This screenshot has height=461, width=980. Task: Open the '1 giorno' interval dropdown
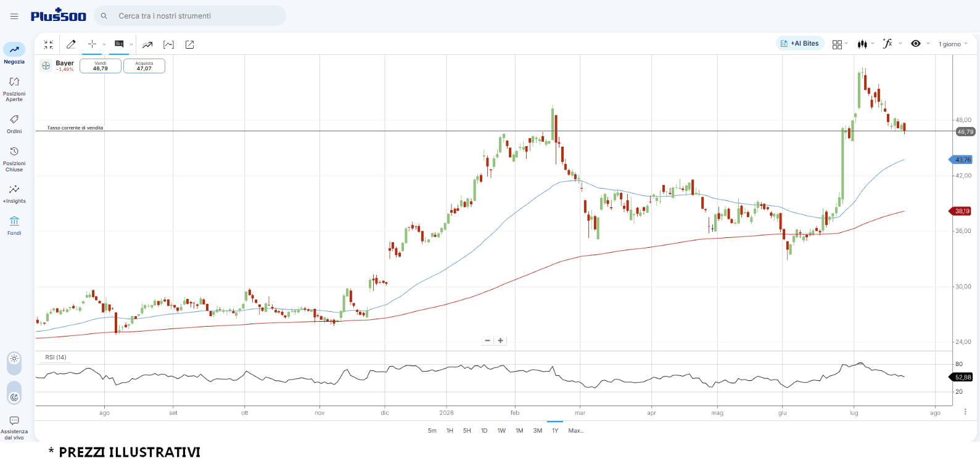point(953,44)
